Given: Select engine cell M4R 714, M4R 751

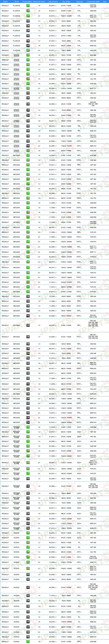Looking at the screenshot, I should [93, 16].
